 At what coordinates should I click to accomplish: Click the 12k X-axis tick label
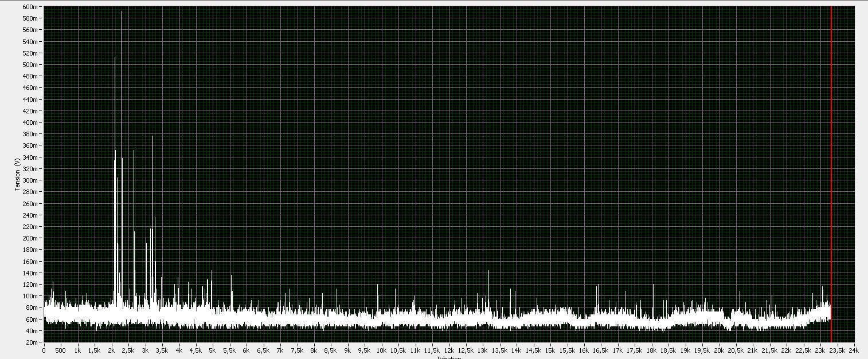coord(449,350)
